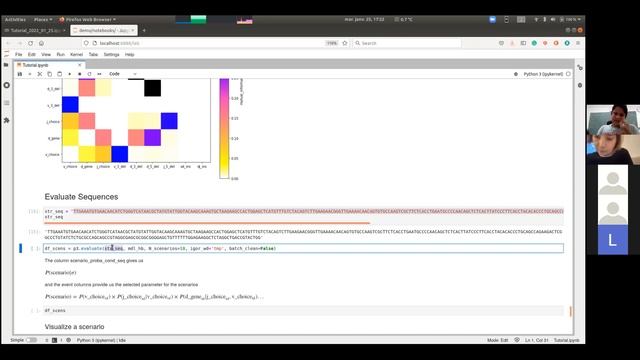This screenshot has height=360, width=640.
Task: Click the kernel status circle indicator
Action: click(568, 74)
